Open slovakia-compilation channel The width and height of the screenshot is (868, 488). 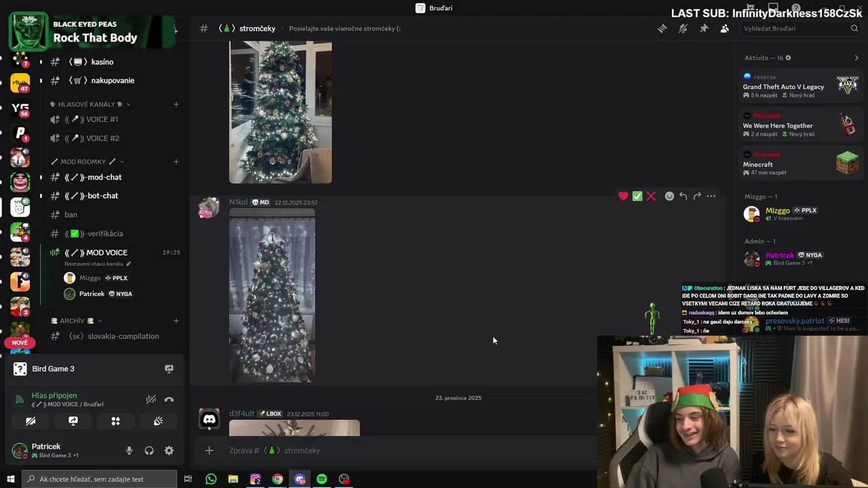113,336
